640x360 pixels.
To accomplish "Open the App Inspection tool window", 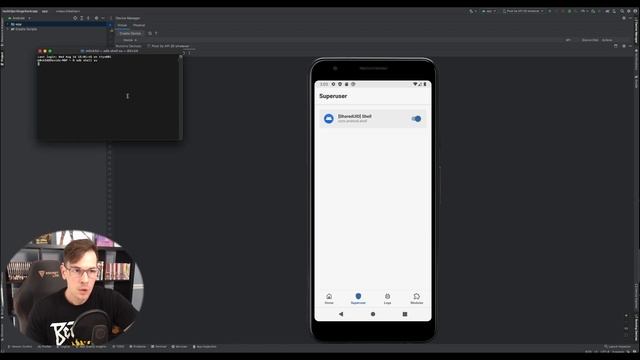I will coord(204,347).
